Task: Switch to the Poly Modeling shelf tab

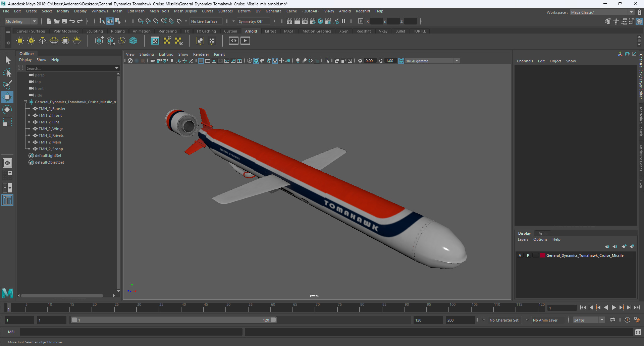Action: point(66,31)
